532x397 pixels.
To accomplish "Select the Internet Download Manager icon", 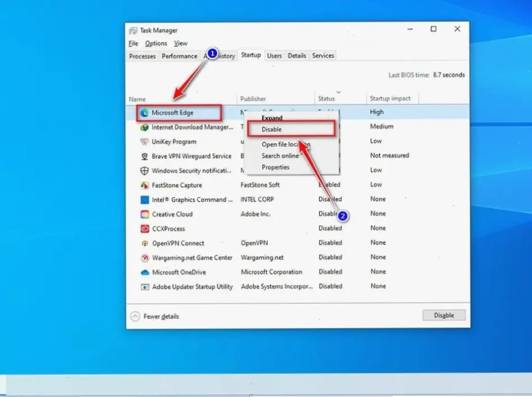I will click(144, 127).
